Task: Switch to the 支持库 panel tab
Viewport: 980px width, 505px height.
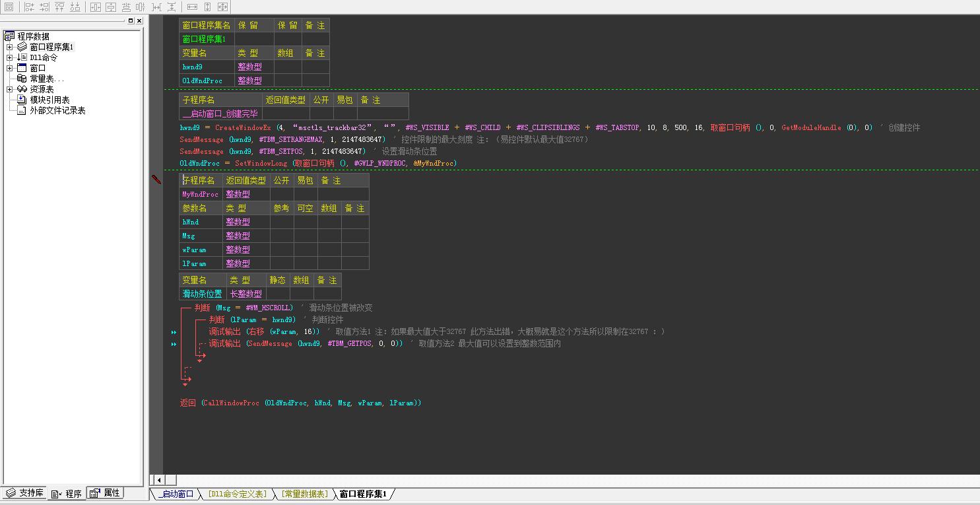Action: tap(25, 493)
